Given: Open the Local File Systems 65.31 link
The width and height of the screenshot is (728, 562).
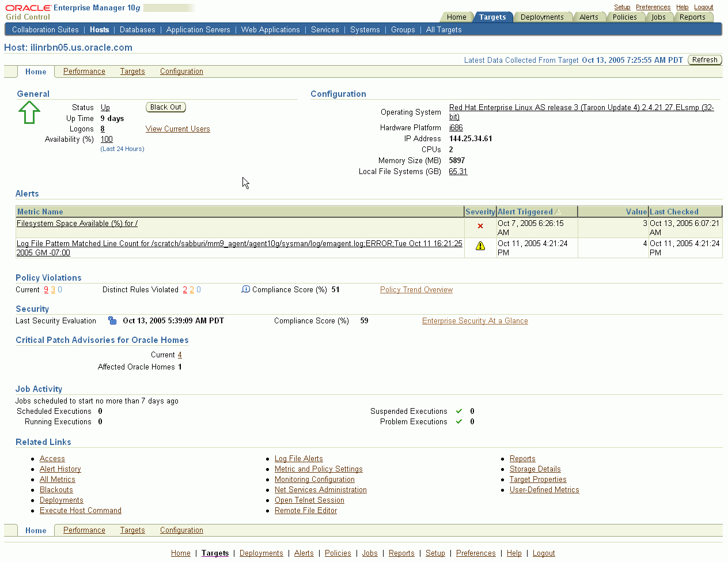Looking at the screenshot, I should [x=458, y=171].
